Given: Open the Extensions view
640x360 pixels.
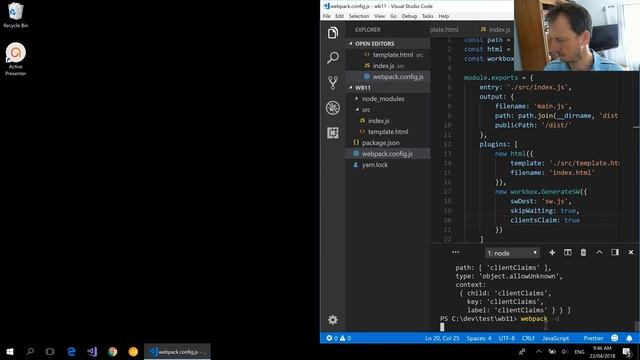Looking at the screenshot, I should pos(333,133).
